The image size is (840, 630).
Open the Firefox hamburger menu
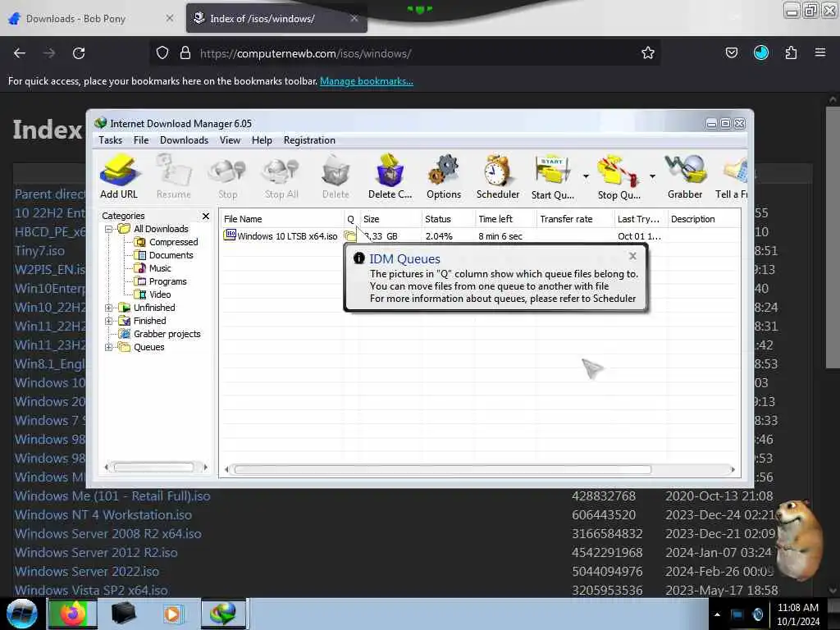pyautogui.click(x=819, y=52)
